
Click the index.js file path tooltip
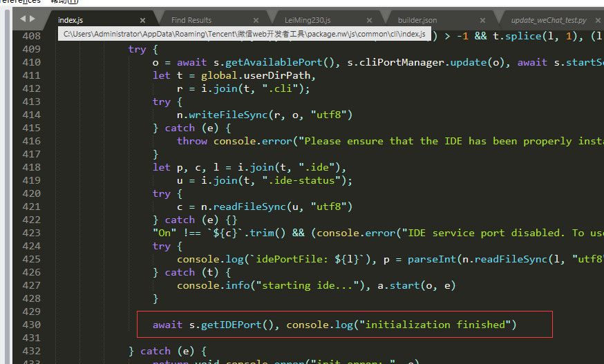[245, 33]
